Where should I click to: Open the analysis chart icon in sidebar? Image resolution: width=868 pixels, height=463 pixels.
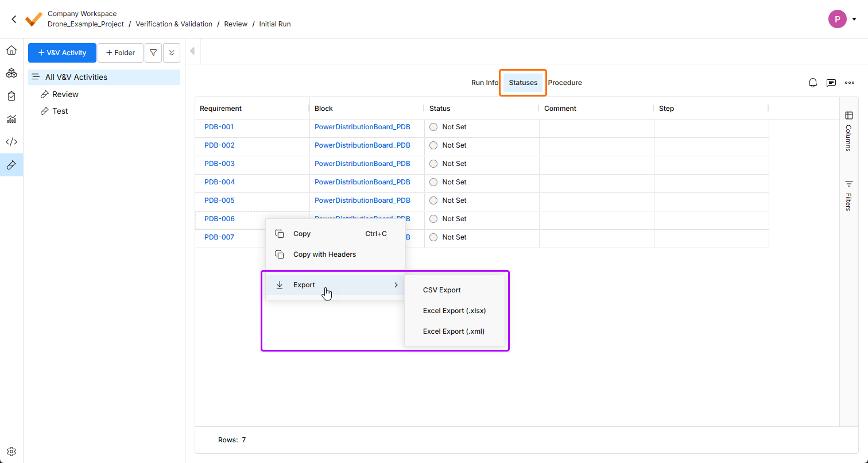coord(11,119)
